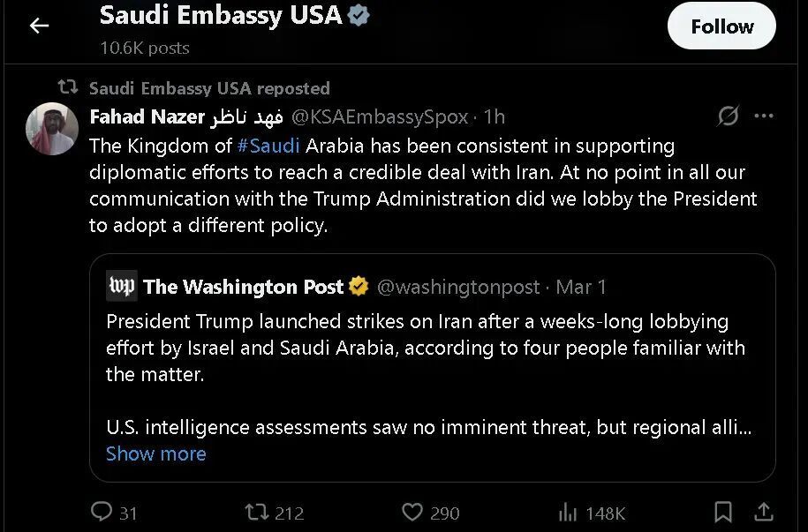
Task: Open the Grok circle-slash icon
Action: click(728, 116)
